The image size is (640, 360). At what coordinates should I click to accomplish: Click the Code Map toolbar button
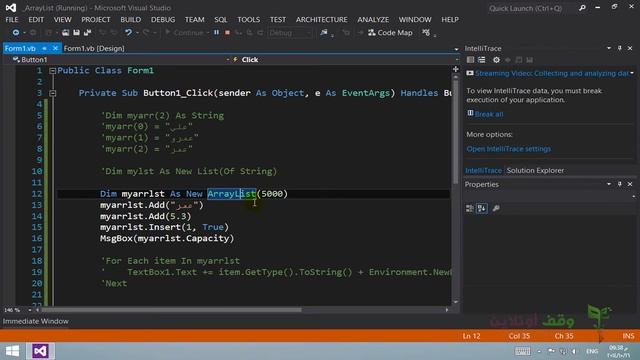(x=390, y=33)
